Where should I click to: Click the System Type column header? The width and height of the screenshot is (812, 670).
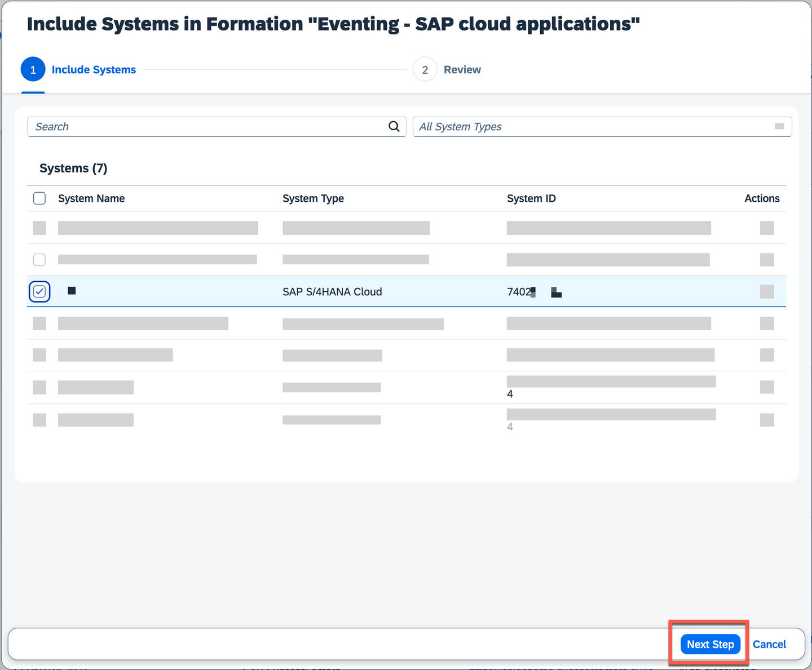[x=313, y=198]
